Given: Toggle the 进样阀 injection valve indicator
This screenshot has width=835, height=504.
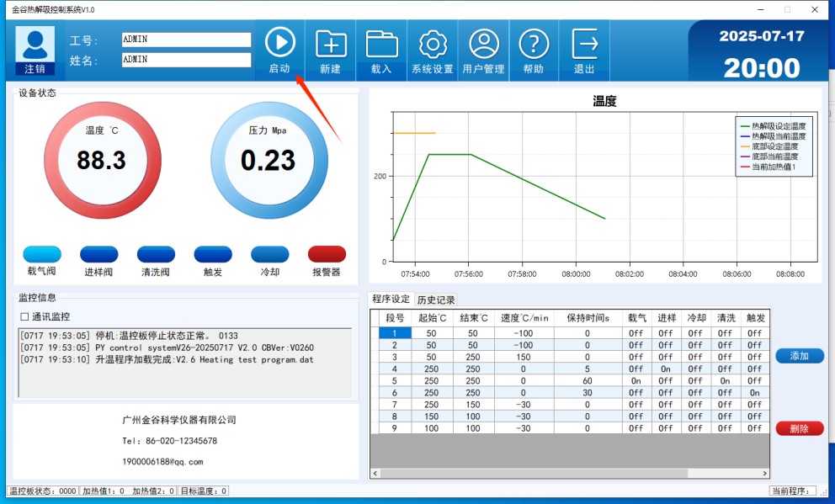Looking at the screenshot, I should (x=99, y=254).
